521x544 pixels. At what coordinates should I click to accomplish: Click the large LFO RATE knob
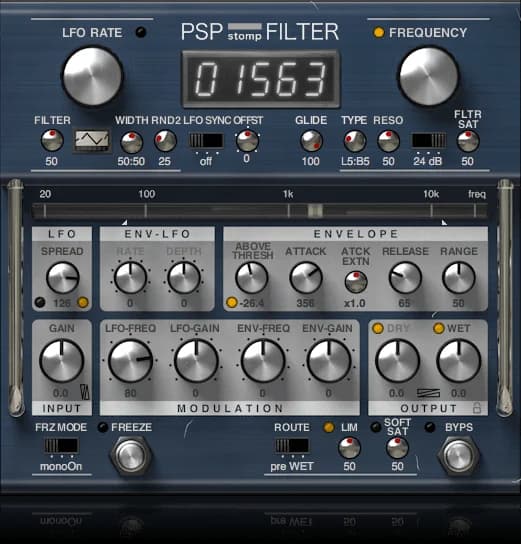point(92,77)
